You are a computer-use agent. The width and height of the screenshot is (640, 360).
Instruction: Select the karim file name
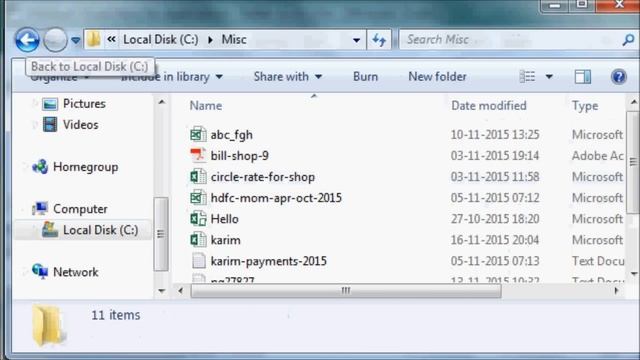pos(226,240)
